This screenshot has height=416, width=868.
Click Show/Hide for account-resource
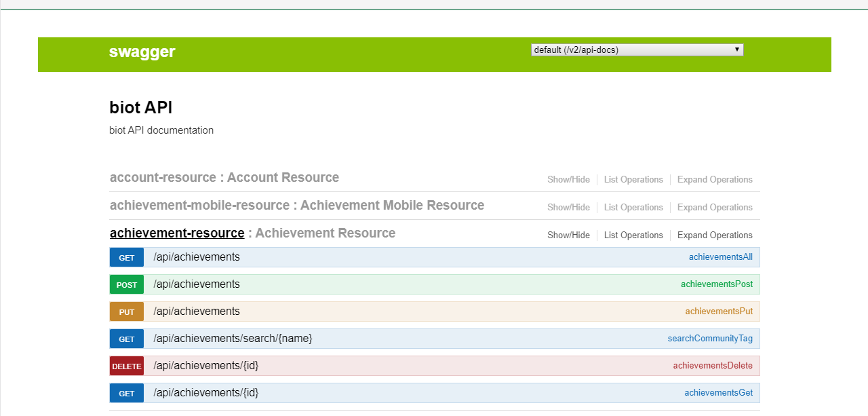(568, 180)
